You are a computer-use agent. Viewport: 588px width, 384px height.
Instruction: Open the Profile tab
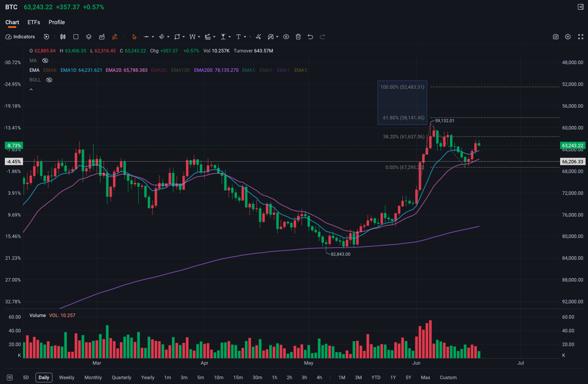(57, 22)
